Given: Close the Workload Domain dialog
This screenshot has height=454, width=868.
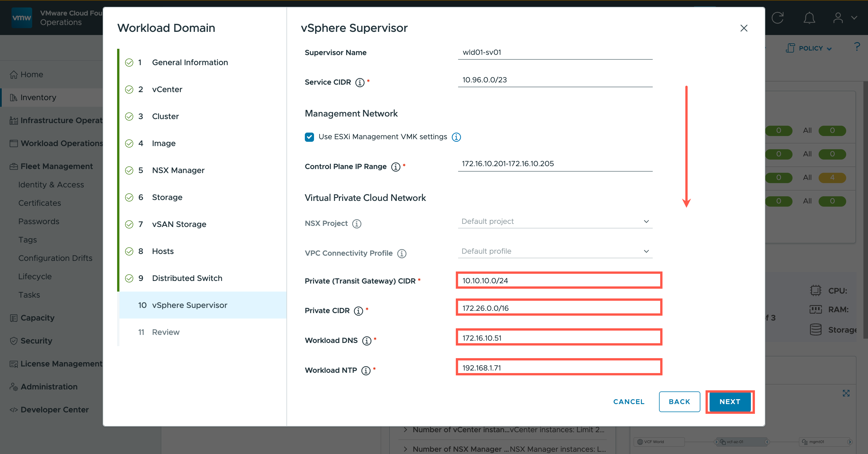Looking at the screenshot, I should pos(744,28).
